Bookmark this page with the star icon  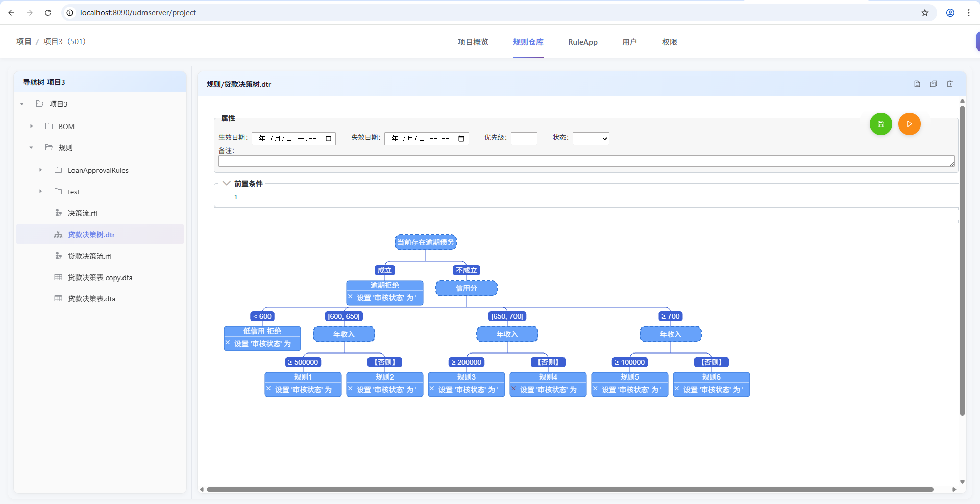pyautogui.click(x=925, y=13)
